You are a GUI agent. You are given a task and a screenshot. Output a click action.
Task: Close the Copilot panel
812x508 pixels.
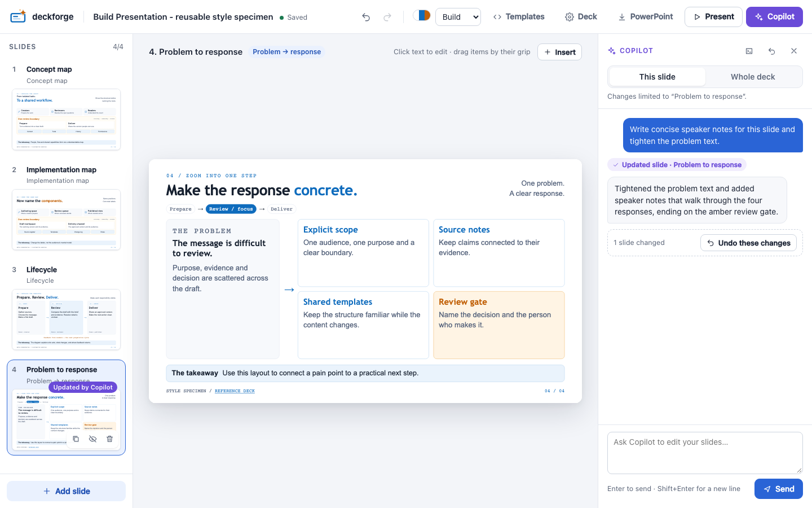click(x=794, y=51)
